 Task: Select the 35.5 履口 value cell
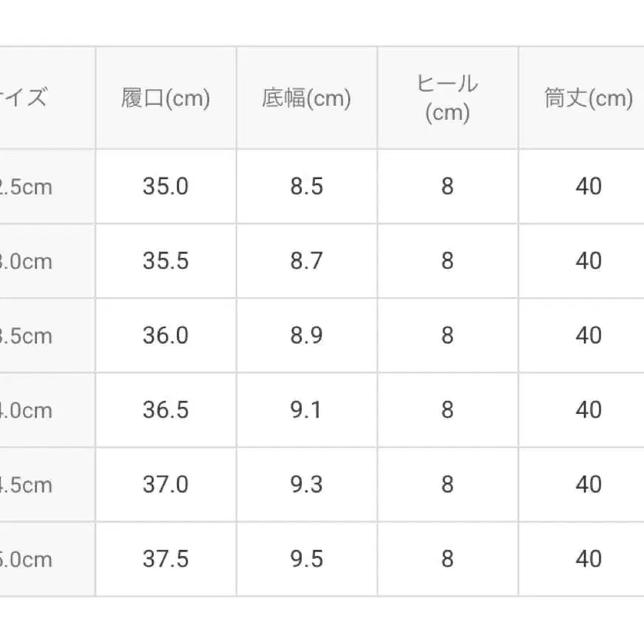click(165, 261)
